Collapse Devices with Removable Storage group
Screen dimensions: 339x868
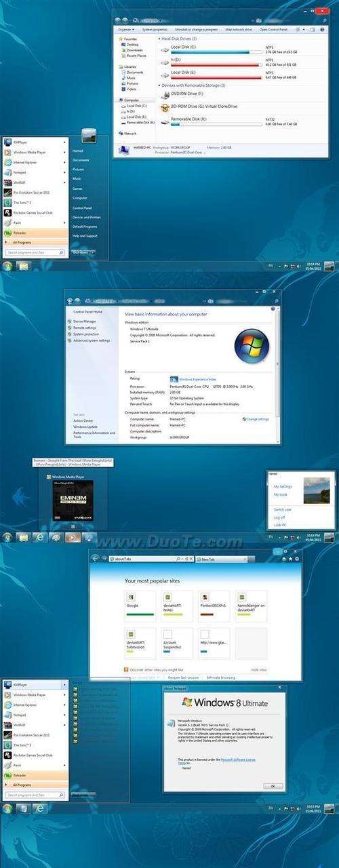(160, 85)
